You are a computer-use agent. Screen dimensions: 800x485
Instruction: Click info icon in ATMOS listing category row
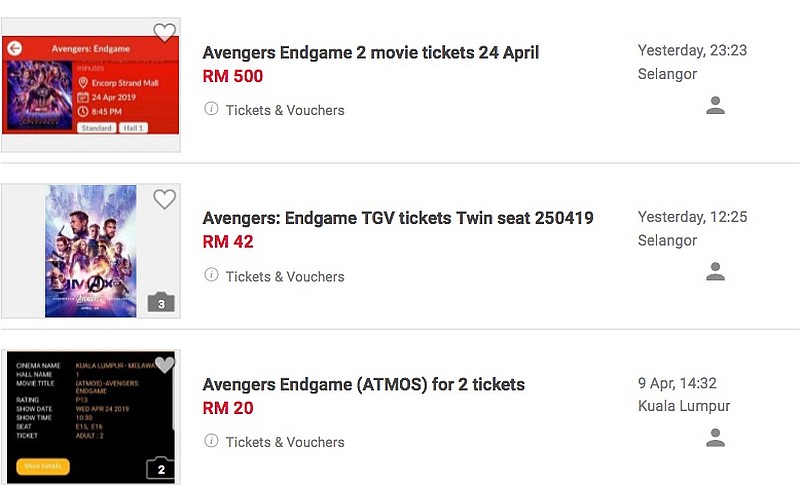(x=211, y=441)
